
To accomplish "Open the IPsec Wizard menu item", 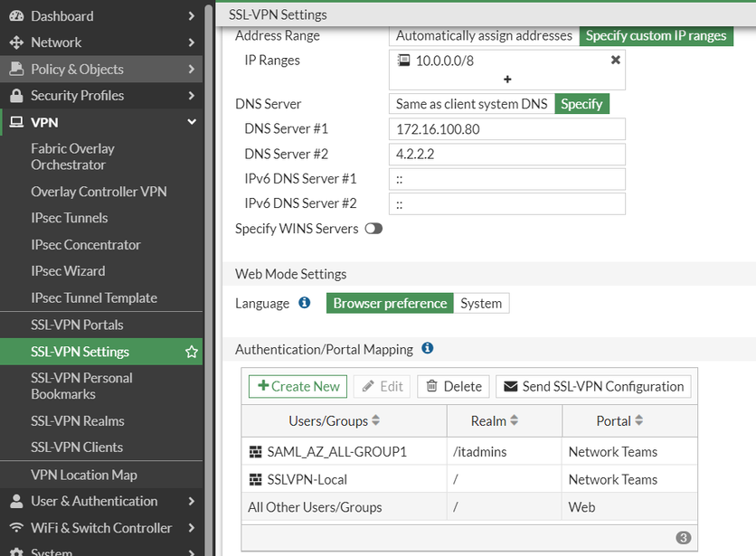I will click(x=68, y=271).
